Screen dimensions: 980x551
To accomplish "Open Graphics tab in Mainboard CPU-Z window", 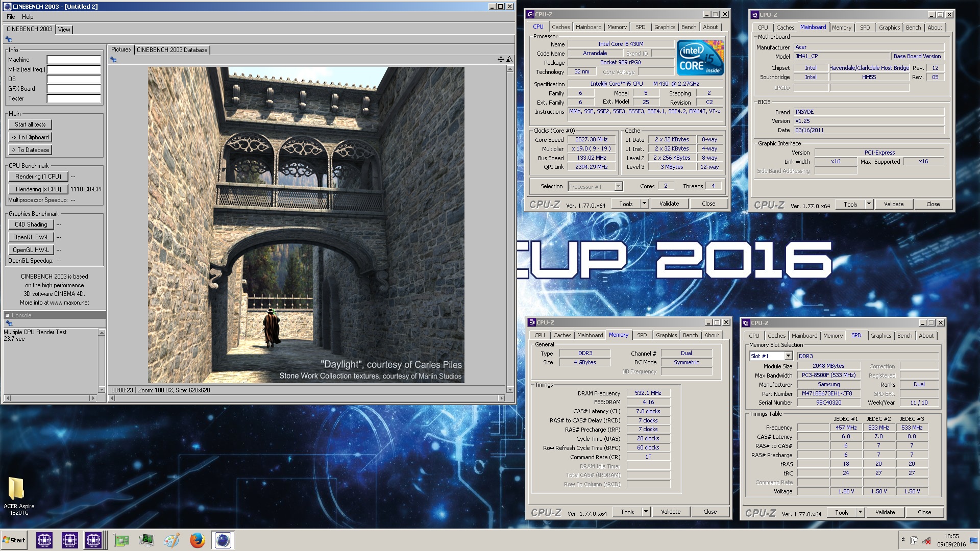I will [x=889, y=28].
